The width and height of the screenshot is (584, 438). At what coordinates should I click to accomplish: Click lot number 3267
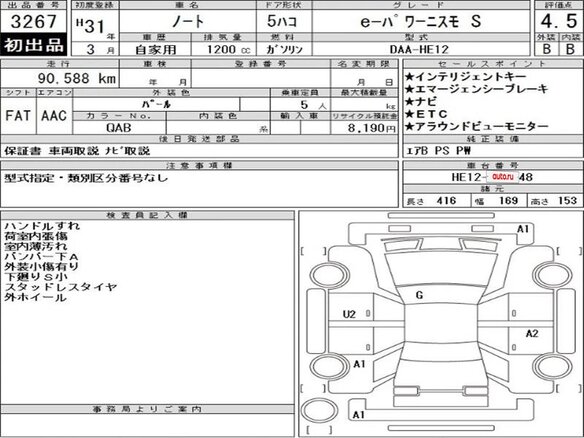point(34,22)
